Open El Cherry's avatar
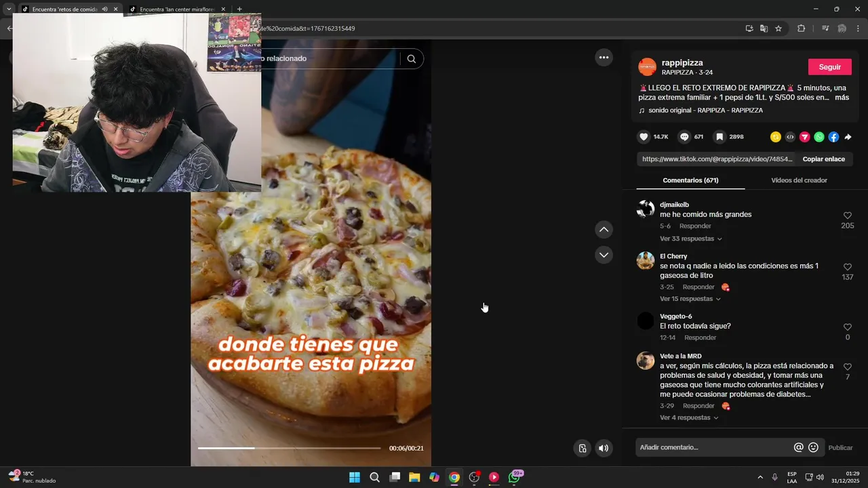Viewport: 868px width, 488px height. coord(646,260)
